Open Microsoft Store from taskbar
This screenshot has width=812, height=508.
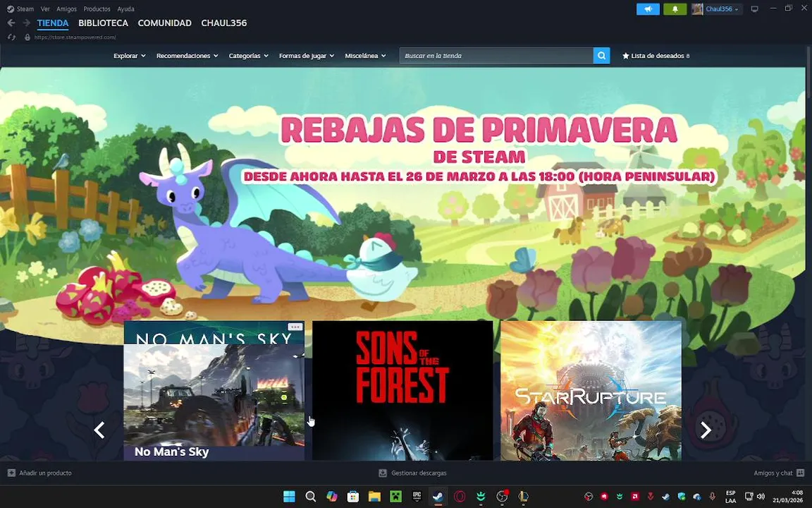353,497
